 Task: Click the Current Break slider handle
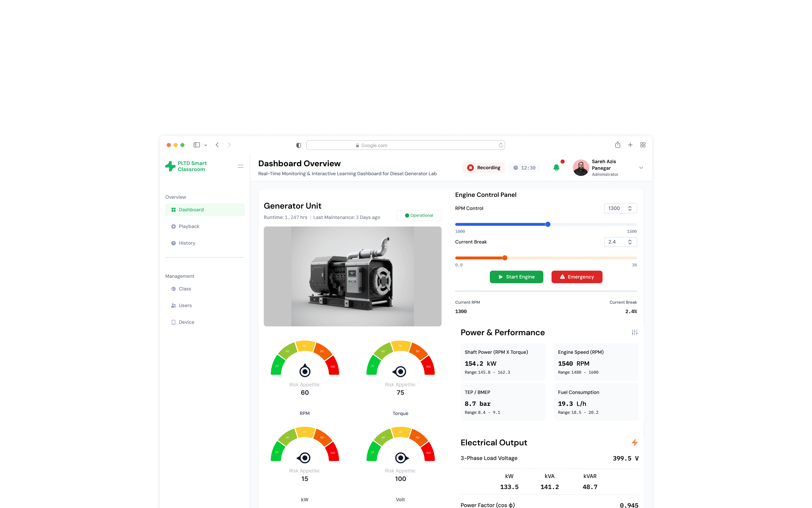pos(505,258)
